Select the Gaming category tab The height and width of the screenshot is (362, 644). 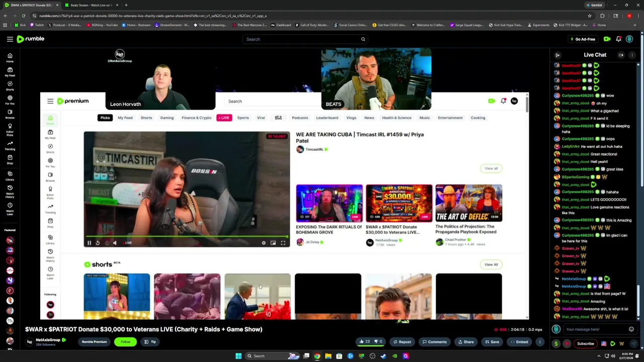167,118
